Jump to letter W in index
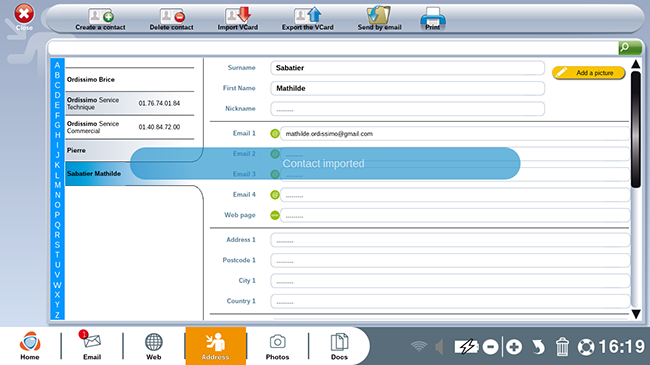Image resolution: width=650 pixels, height=365 pixels. tap(57, 285)
